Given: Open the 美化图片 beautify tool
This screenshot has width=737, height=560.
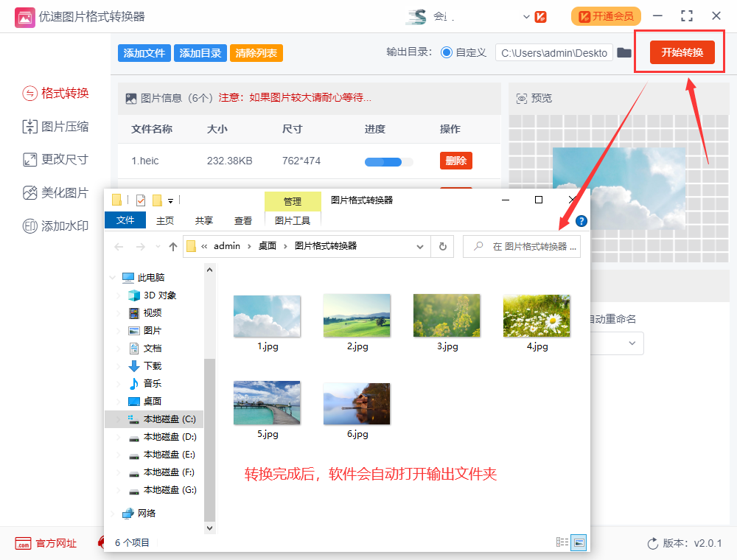Looking at the screenshot, I should click(x=55, y=193).
